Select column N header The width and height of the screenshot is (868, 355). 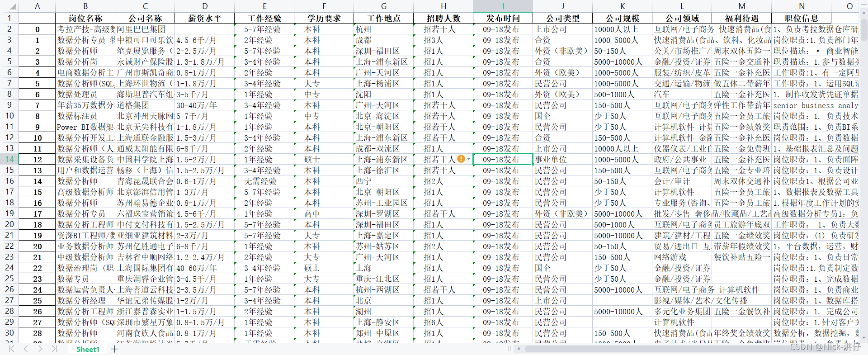click(802, 6)
